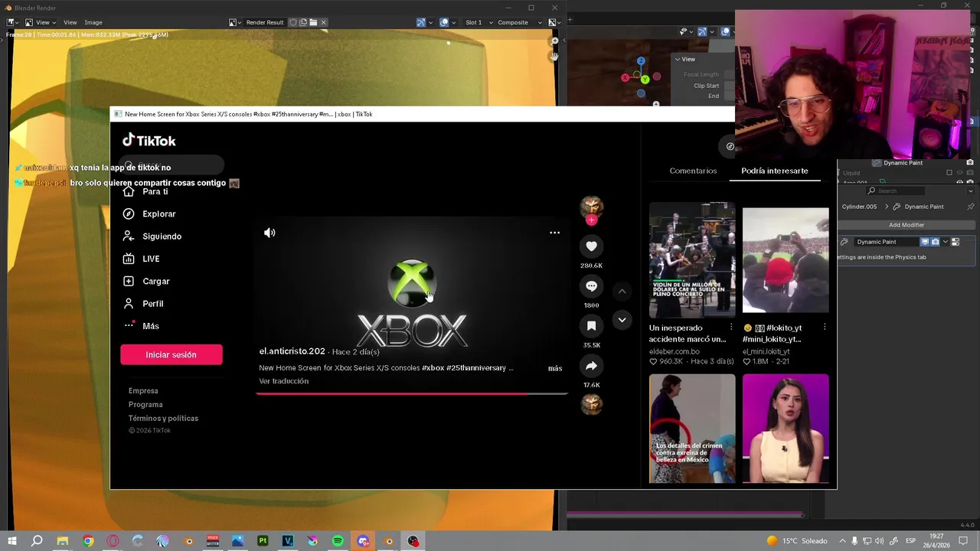This screenshot has width=980, height=551.
Task: Open comments via the speech bubble icon
Action: click(x=591, y=286)
